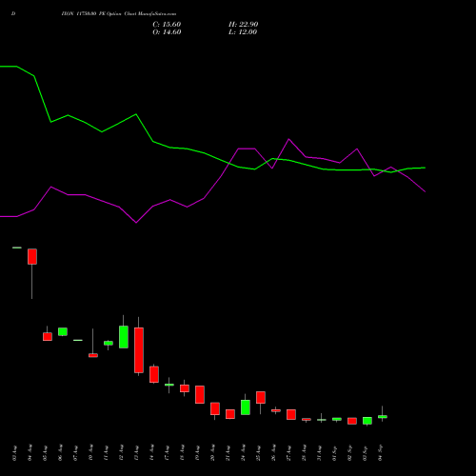Click the red candle for 27 Aug

[x=291, y=414]
